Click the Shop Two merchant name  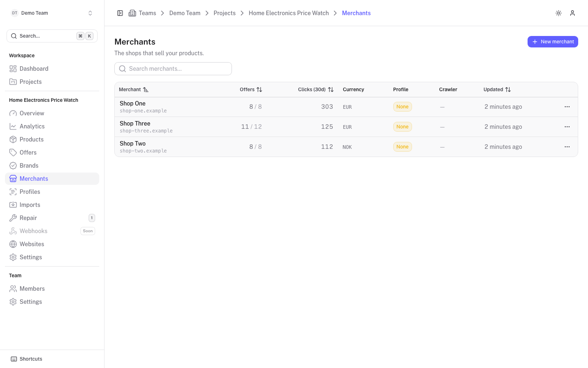pyautogui.click(x=133, y=144)
